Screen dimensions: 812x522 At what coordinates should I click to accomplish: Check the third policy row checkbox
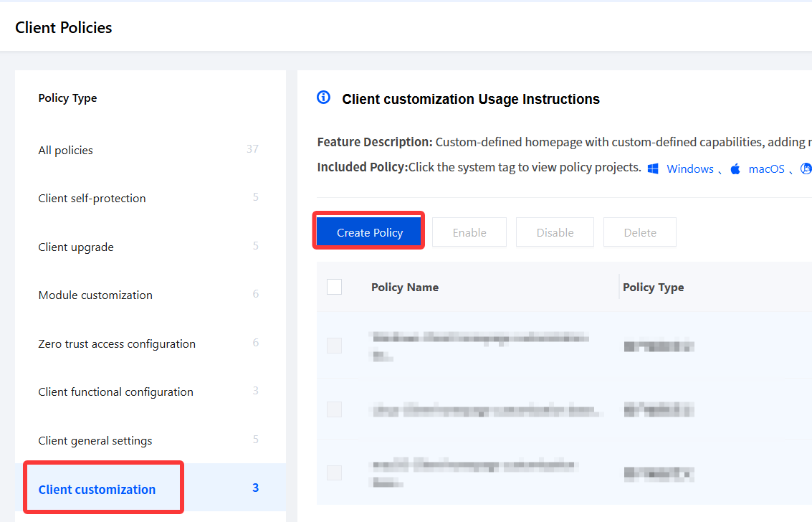coord(335,473)
